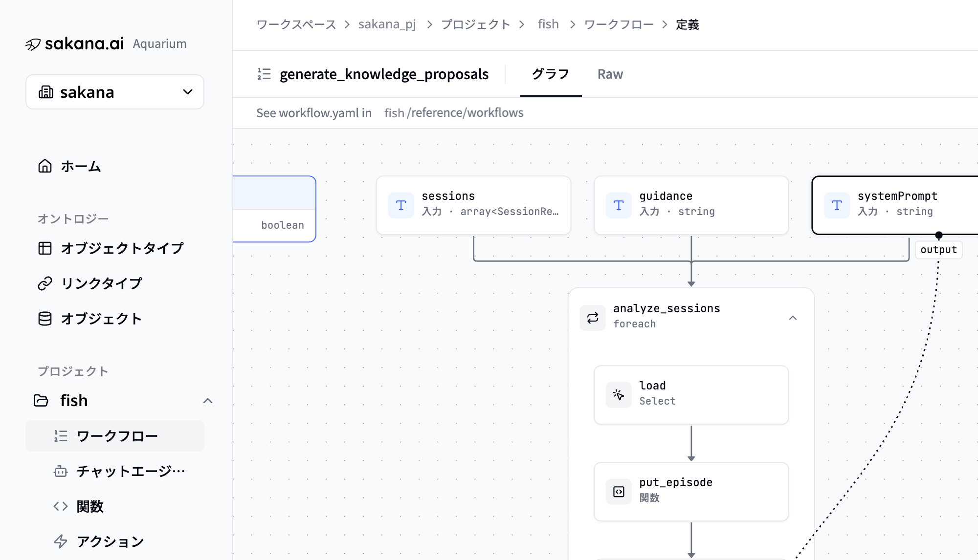The height and width of the screenshot is (560, 978).
Task: Collapse the analyze_sessions foreach node
Action: tap(793, 318)
